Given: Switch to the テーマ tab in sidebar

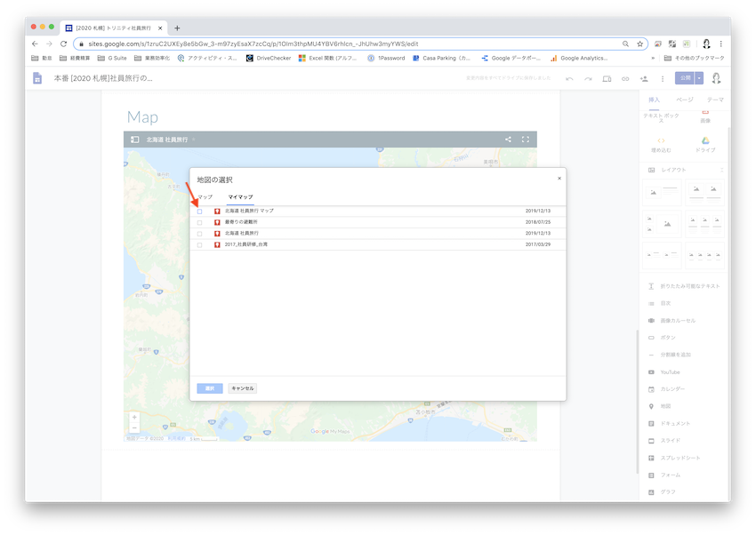Looking at the screenshot, I should point(715,100).
